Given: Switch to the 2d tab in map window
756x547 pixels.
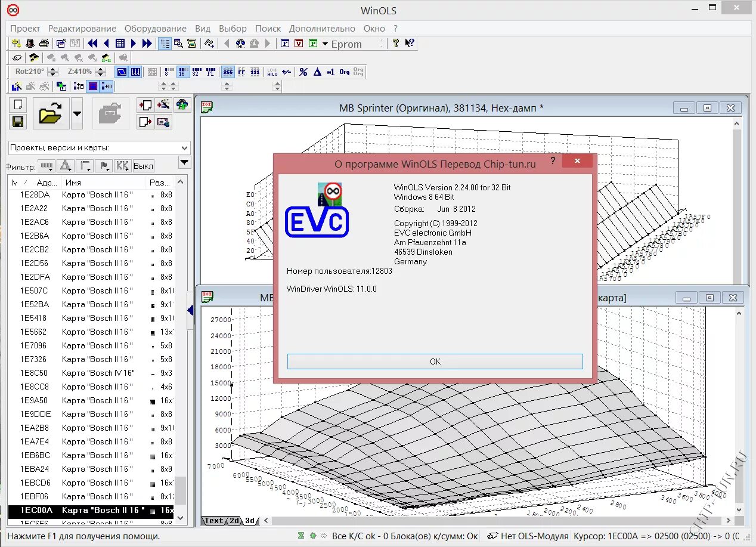Looking at the screenshot, I should (x=234, y=521).
